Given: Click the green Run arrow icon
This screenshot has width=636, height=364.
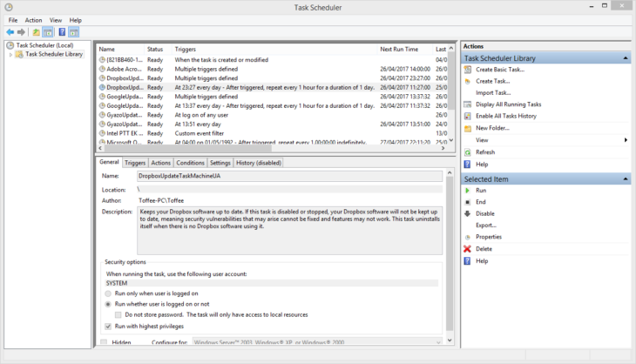Looking at the screenshot, I should click(467, 191).
